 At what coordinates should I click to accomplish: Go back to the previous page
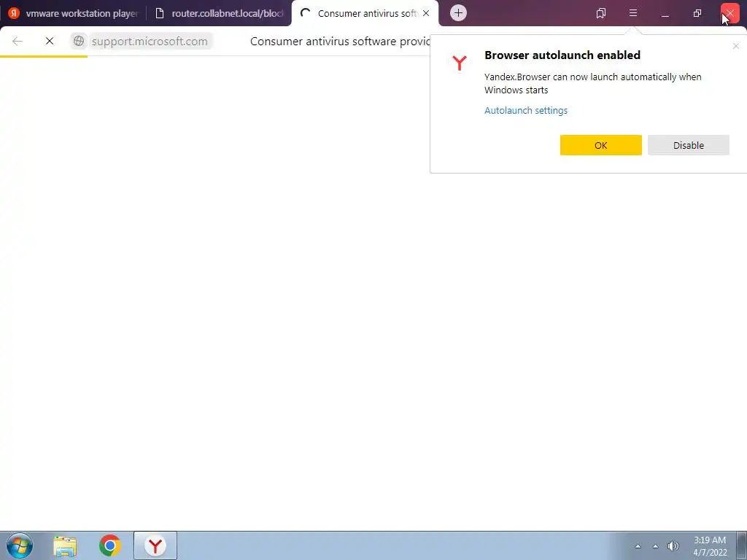[x=18, y=42]
